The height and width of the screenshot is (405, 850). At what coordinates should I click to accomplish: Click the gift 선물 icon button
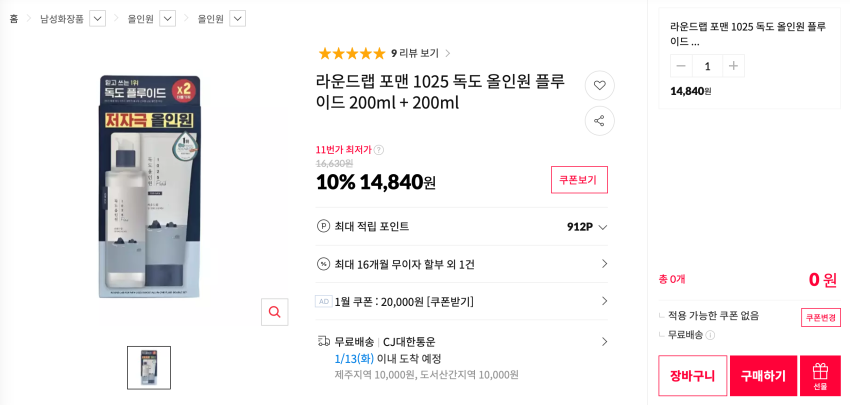coord(820,375)
